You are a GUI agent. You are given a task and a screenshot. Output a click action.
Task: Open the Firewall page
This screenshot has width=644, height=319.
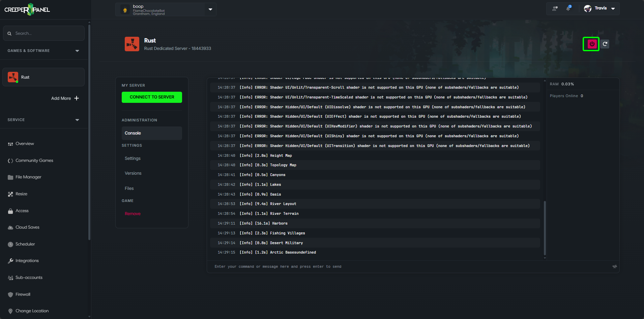point(23,294)
